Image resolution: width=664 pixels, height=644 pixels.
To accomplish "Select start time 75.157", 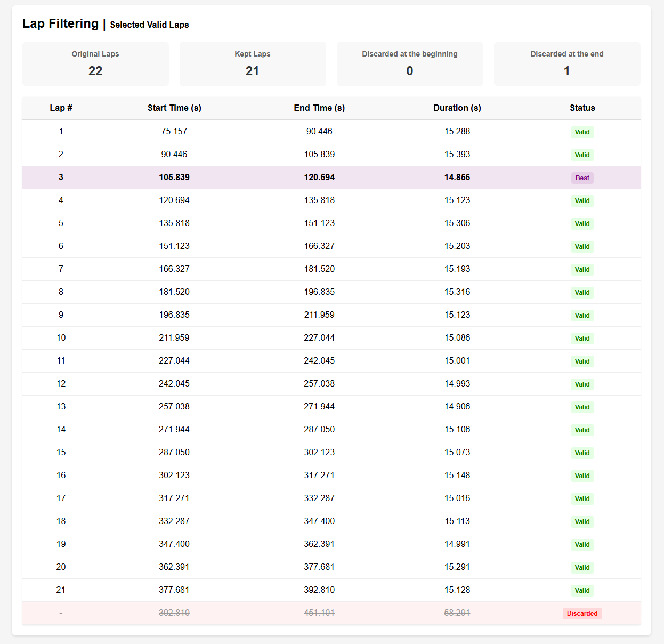I will click(174, 132).
